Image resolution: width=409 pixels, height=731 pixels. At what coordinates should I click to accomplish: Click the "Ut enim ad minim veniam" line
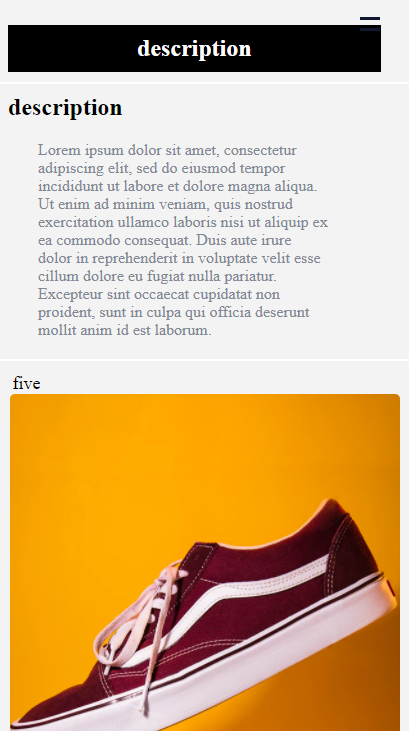pos(166,204)
